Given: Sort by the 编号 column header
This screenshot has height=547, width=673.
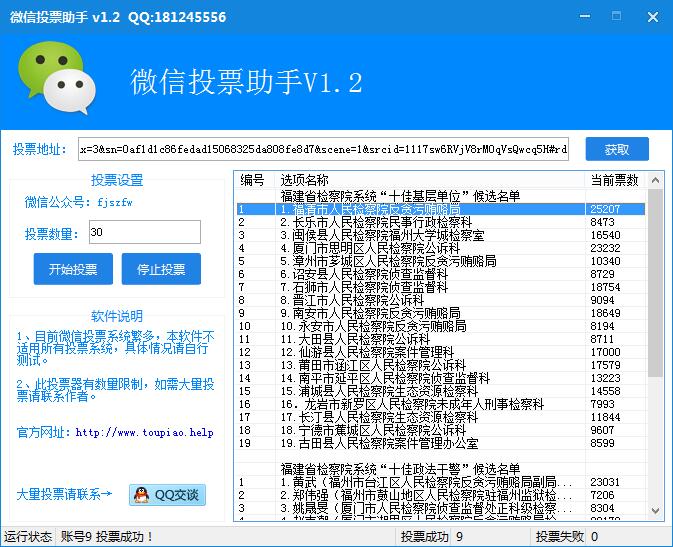Looking at the screenshot, I should (254, 180).
